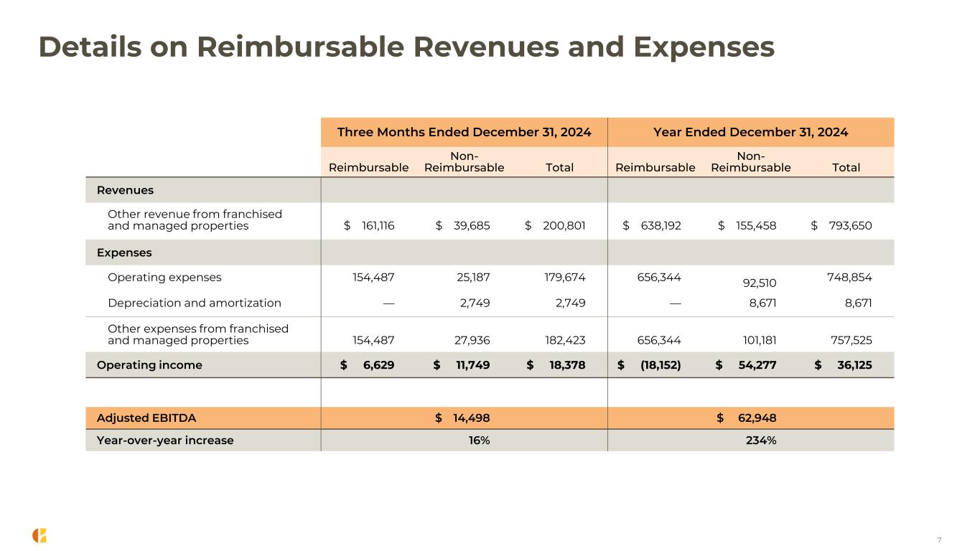Screen dimensions: 980x551
Task: Click the Expenses section row label
Action: [124, 253]
